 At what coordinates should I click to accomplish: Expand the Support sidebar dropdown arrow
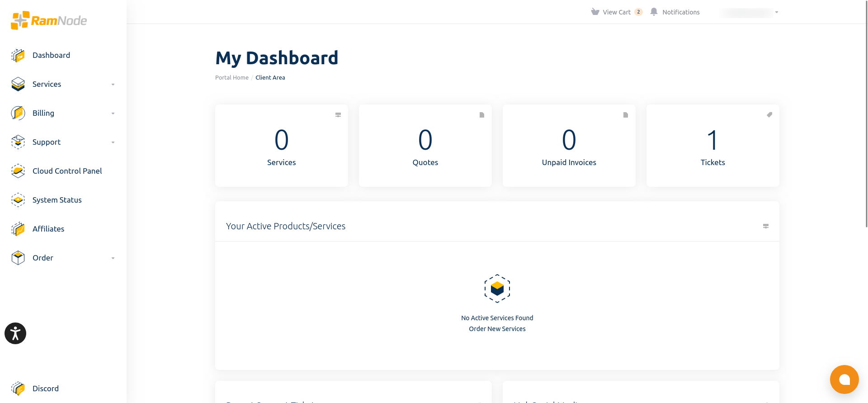[x=113, y=142]
